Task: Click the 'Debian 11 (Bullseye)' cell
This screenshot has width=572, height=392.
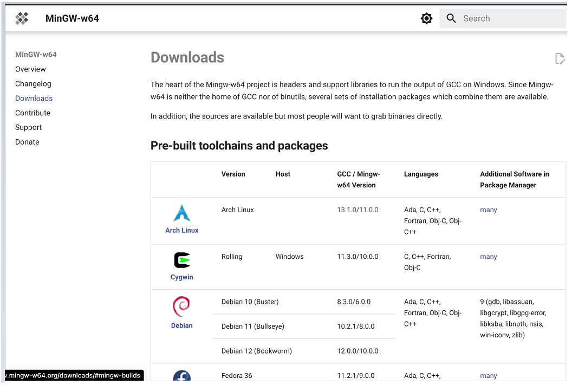Action: [x=252, y=326]
